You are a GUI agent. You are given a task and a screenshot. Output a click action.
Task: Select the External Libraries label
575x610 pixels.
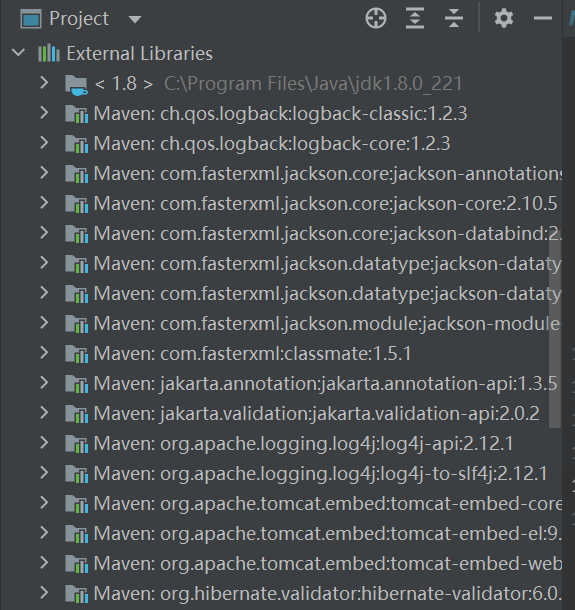click(x=140, y=53)
